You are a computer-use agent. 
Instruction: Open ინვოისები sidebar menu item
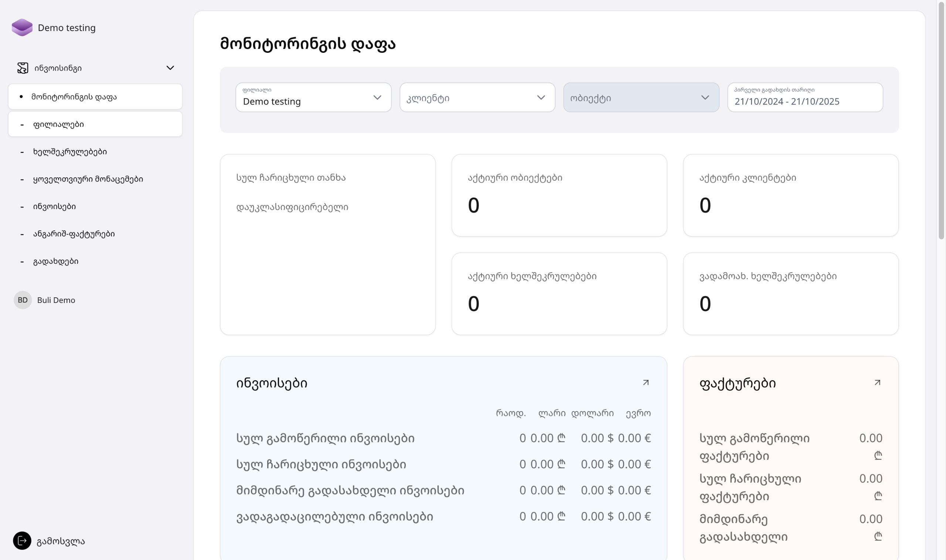54,206
